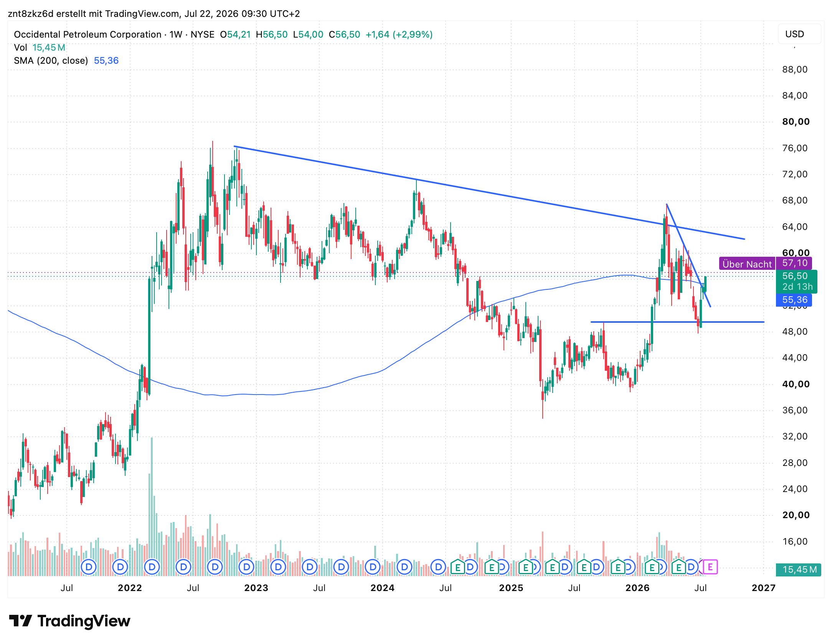Click the Occidental Petroleum Corporation symbol title
This screenshot has height=644, width=832.
coord(87,35)
